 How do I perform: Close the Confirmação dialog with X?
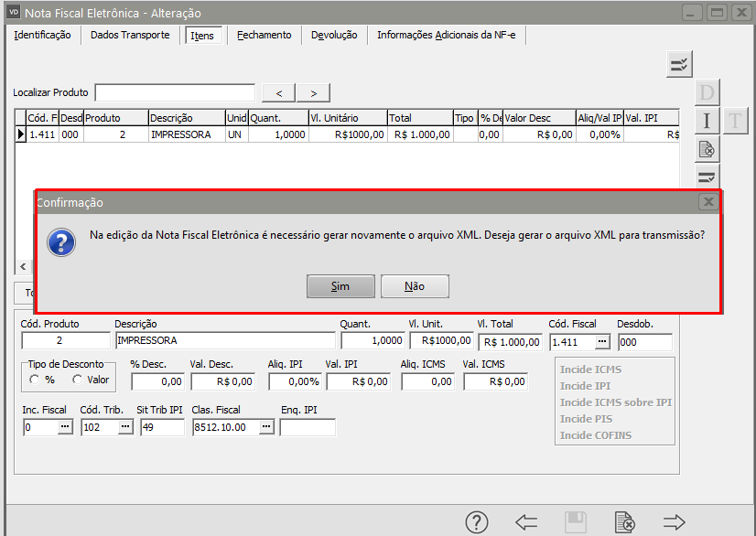[x=708, y=201]
